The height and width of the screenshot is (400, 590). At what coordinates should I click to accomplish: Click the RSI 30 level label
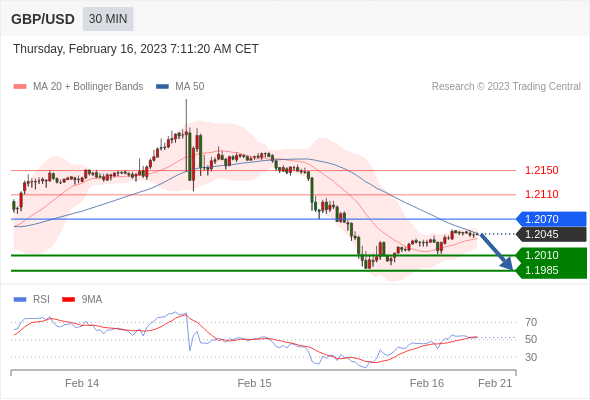click(x=531, y=357)
